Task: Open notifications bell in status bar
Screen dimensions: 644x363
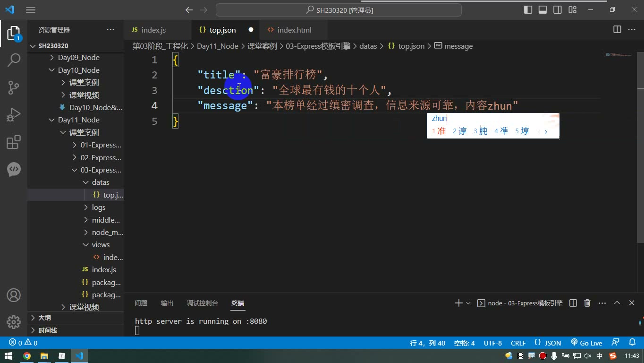Action: (x=632, y=343)
